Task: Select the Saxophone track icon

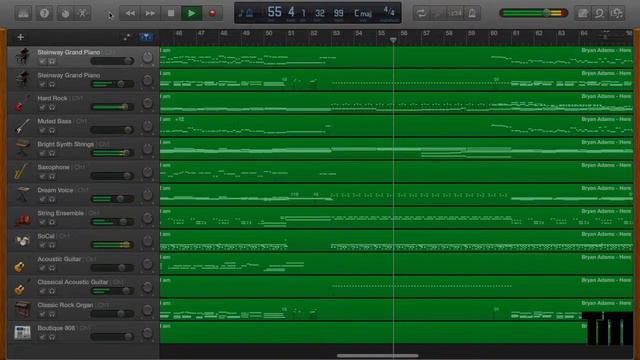Action: (x=21, y=172)
